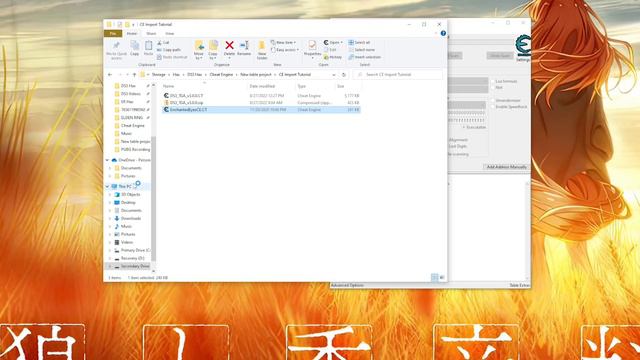Click the Copy icon in ribbon

(134, 45)
